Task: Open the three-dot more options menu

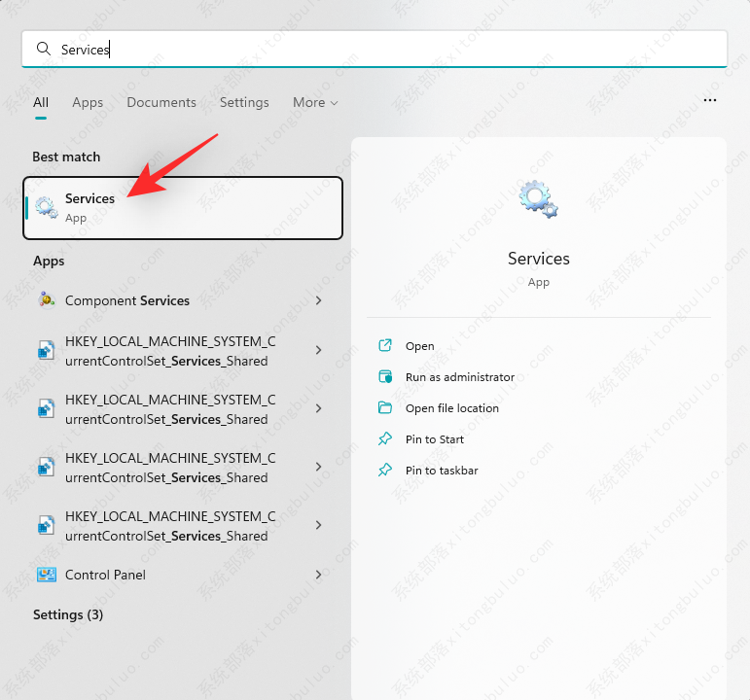Action: [x=710, y=100]
